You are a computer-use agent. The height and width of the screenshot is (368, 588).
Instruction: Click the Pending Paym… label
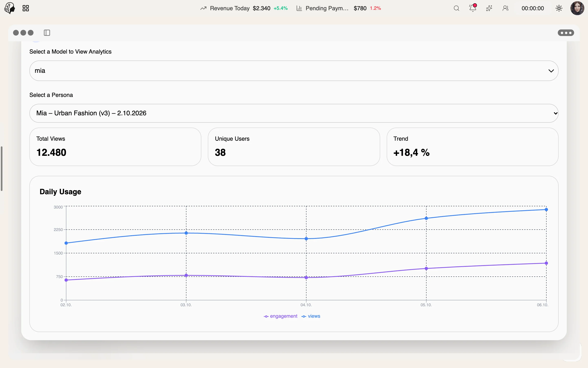tap(327, 8)
